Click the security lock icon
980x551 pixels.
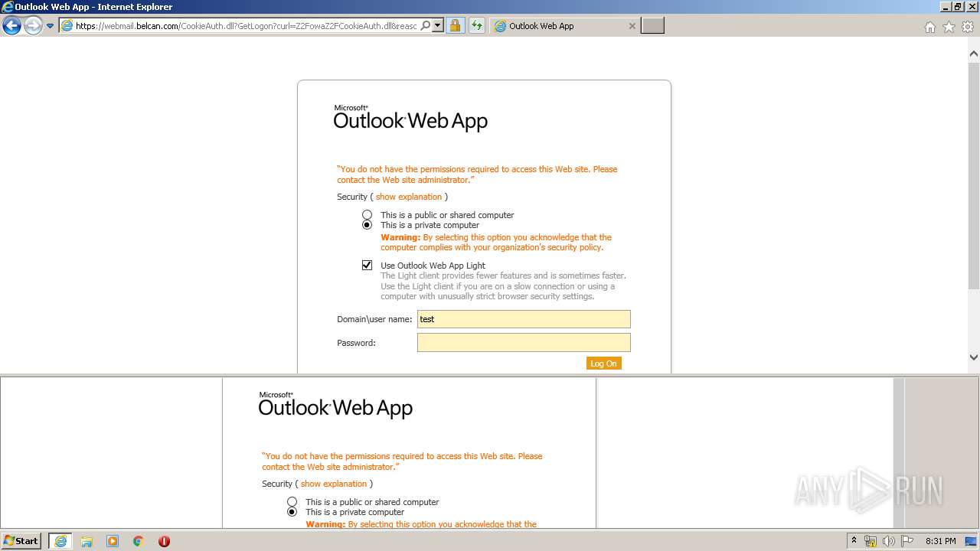pos(455,26)
